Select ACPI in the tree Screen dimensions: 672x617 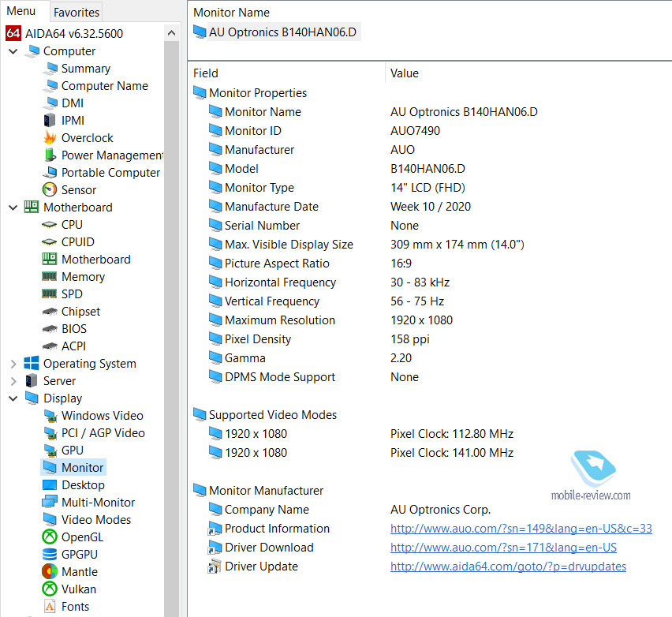pos(73,346)
